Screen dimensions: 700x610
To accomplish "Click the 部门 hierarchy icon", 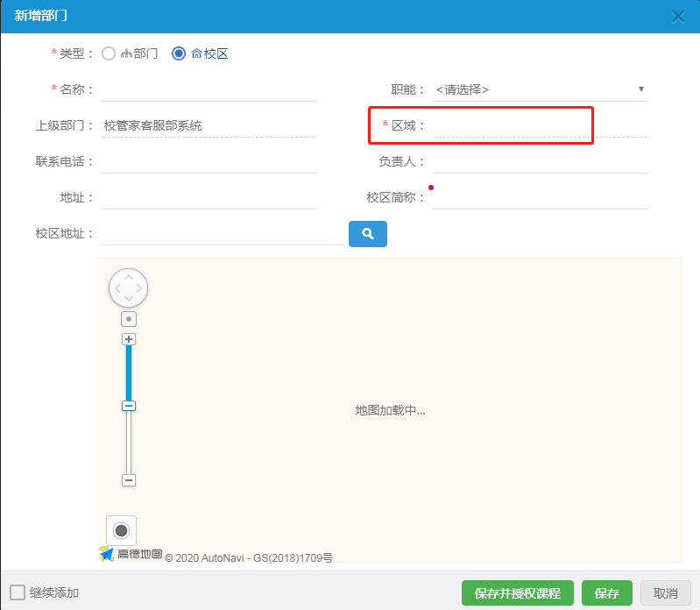I will point(126,54).
